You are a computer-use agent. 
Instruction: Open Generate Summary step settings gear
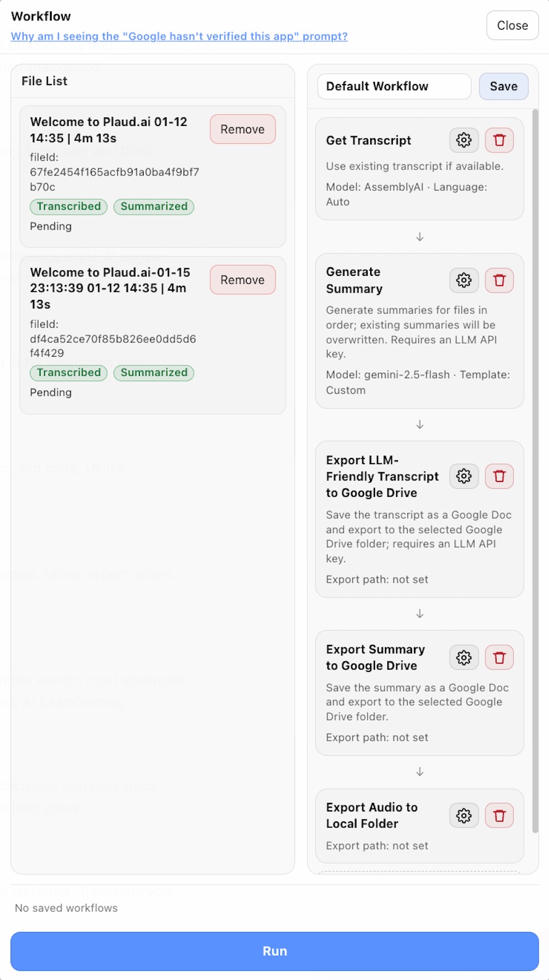(x=464, y=281)
